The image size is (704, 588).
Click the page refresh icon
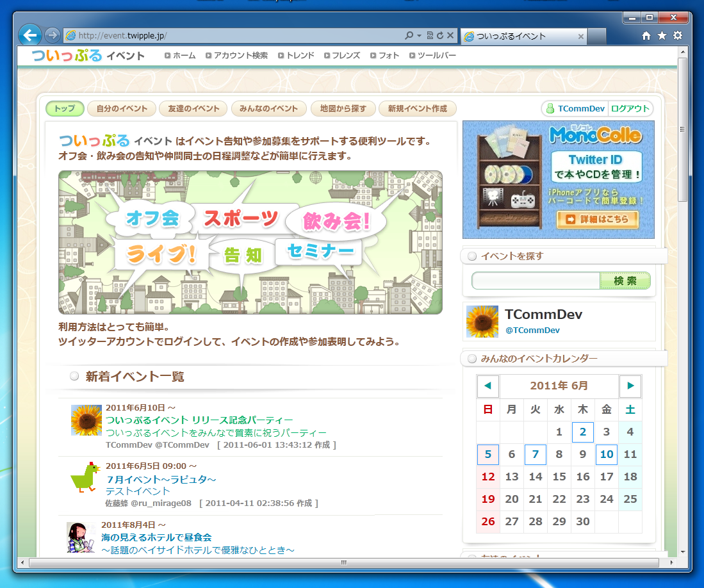(x=440, y=35)
